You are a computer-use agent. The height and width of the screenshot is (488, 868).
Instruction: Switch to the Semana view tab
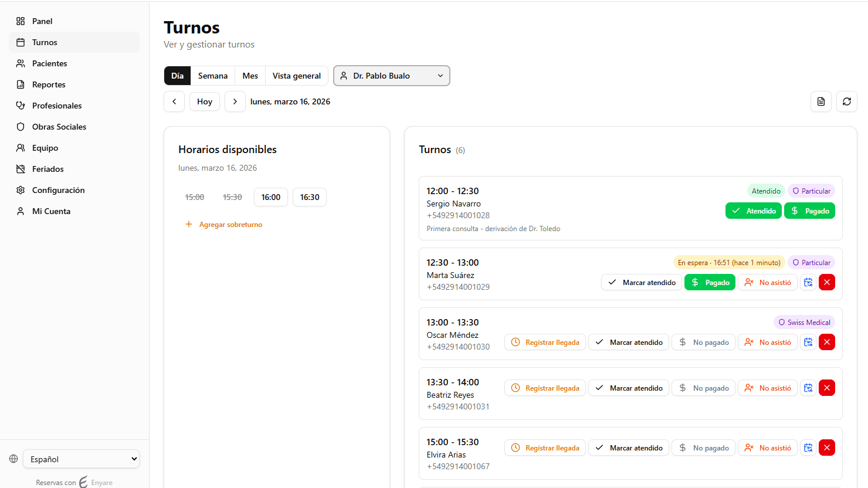point(212,76)
